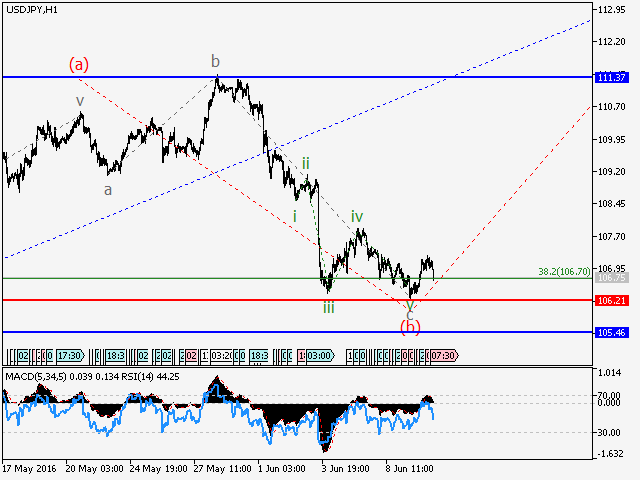The height and width of the screenshot is (480, 640).
Task: Select the red 106.21 price label
Action: 611,300
